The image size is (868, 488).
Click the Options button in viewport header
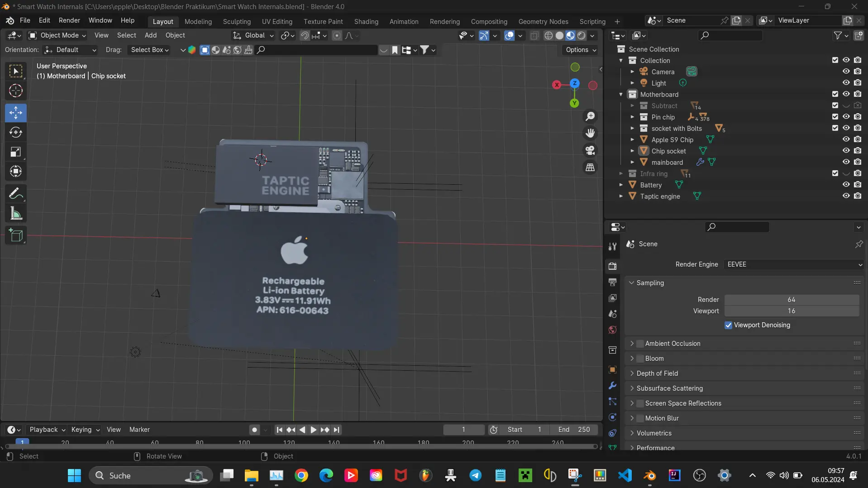tap(581, 50)
